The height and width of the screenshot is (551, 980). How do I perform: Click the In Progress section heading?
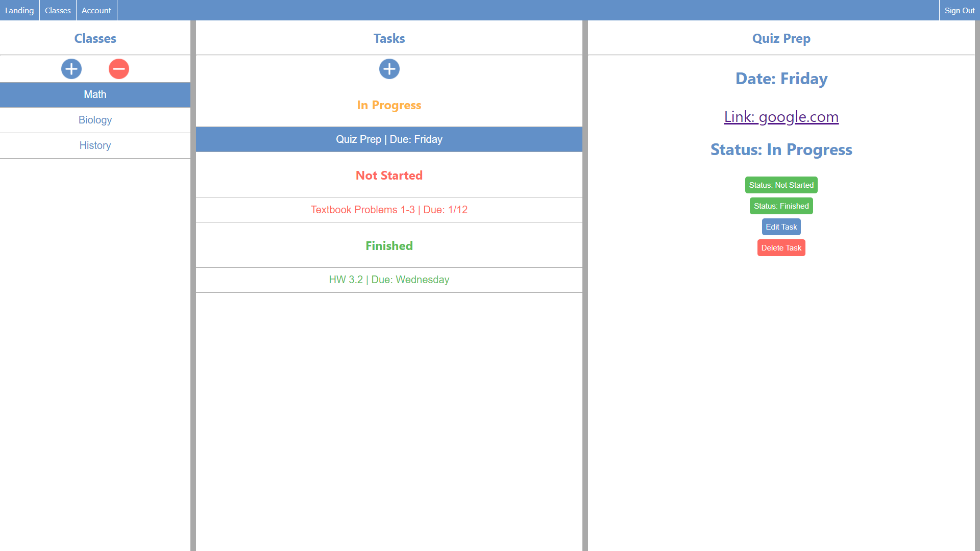coord(389,105)
